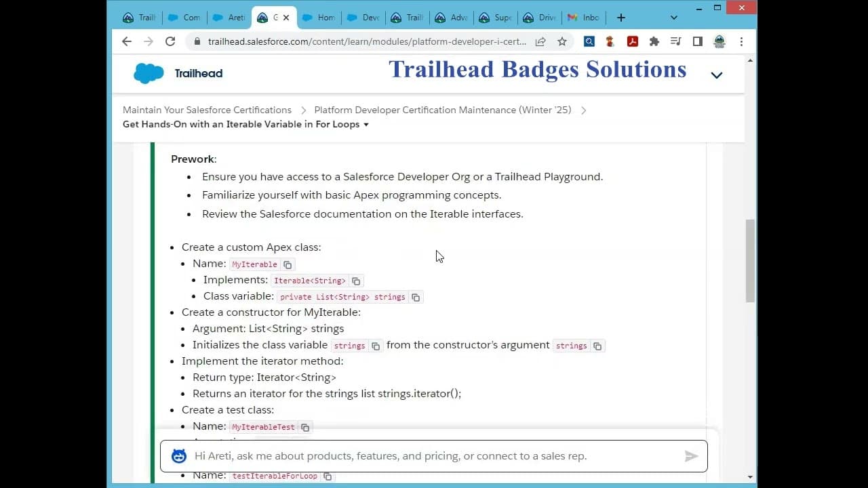
Task: Open the Chrome three-dot menu
Action: click(x=741, y=41)
